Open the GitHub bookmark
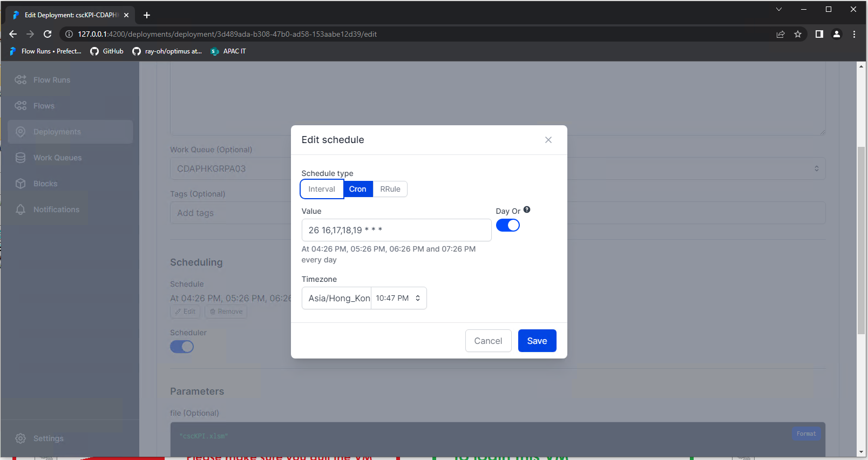Screen dimensions: 868x460 tap(107, 51)
